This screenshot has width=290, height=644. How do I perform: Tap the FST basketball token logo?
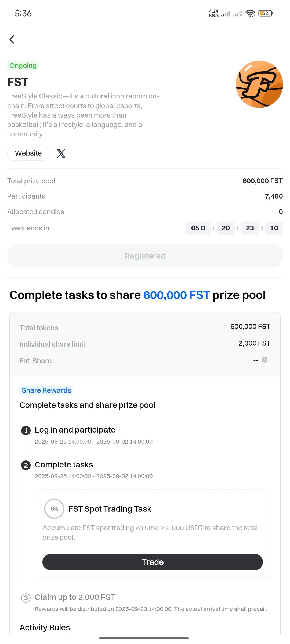[259, 84]
